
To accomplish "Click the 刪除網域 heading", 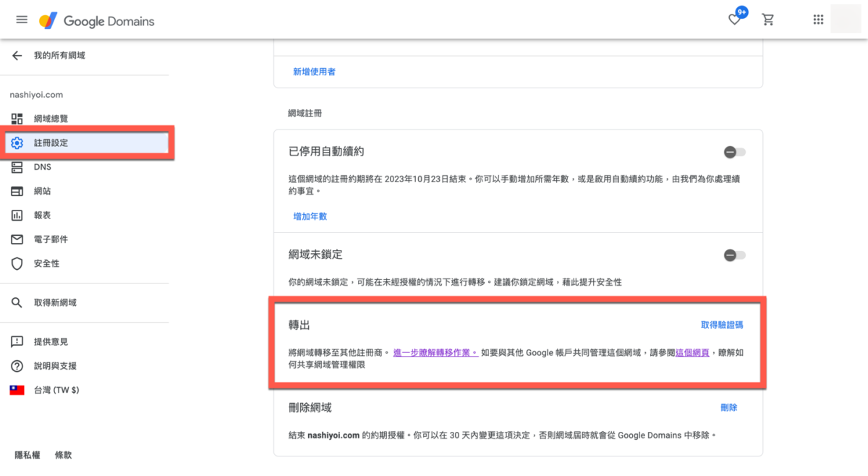I will [310, 408].
